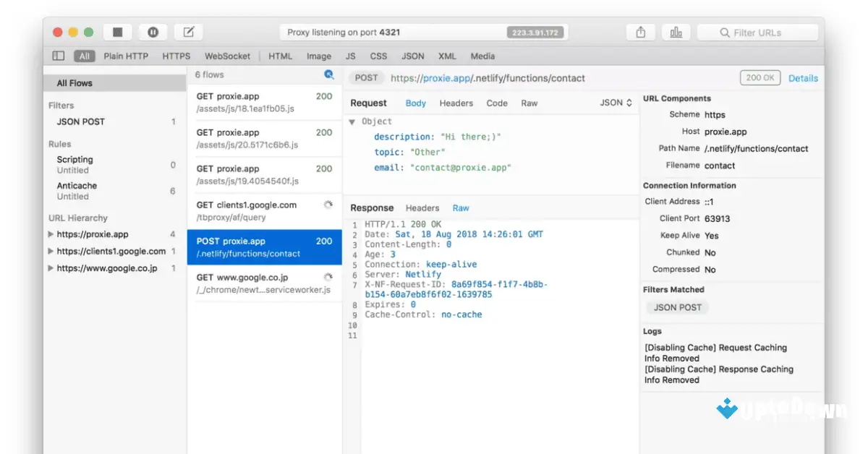Switch to the HTTPS filter tab
The image size is (868, 454).
pos(175,56)
